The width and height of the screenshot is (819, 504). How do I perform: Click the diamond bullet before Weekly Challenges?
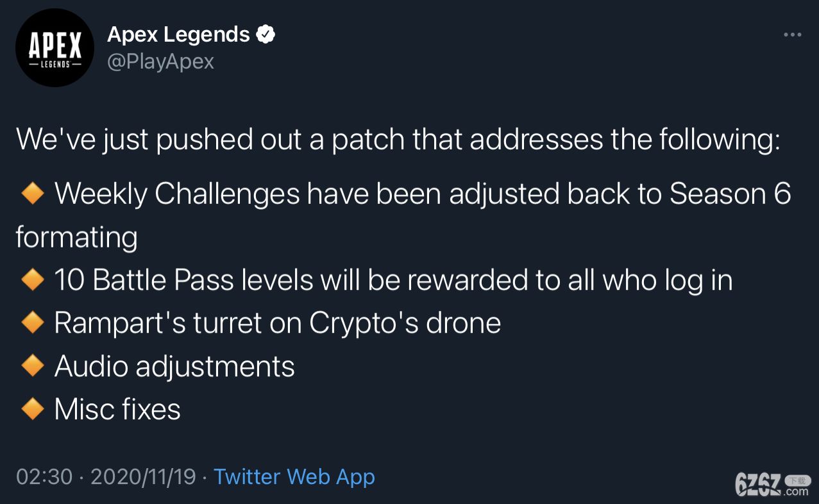(x=32, y=194)
